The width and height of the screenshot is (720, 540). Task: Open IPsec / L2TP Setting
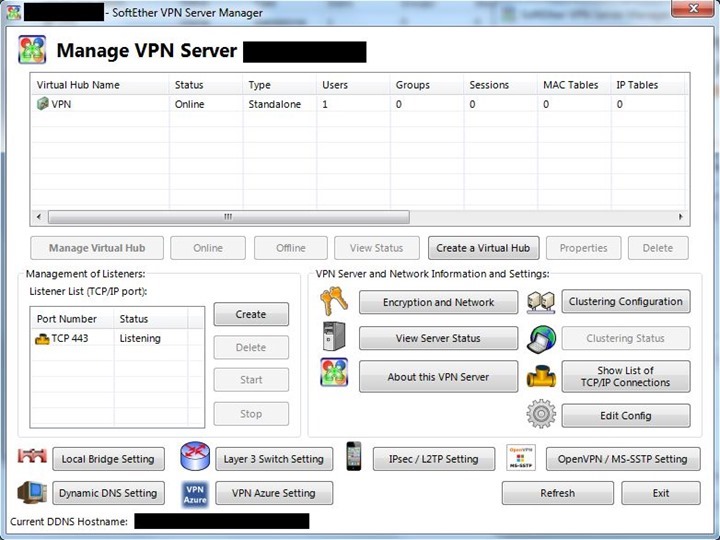coord(434,459)
